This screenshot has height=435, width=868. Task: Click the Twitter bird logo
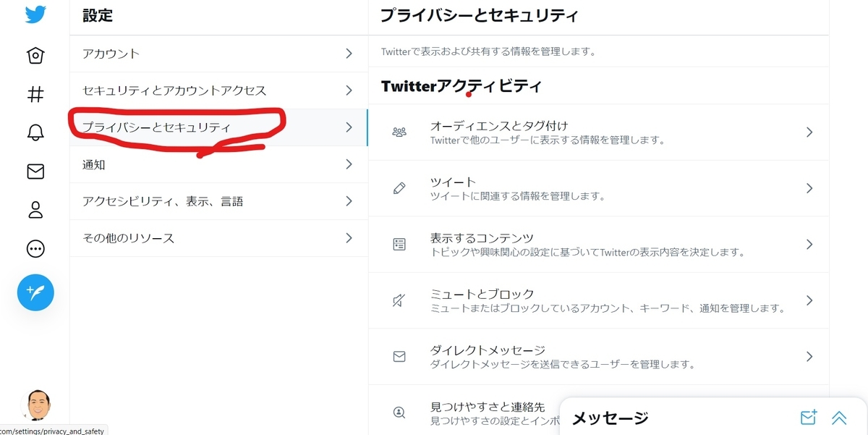click(x=35, y=14)
